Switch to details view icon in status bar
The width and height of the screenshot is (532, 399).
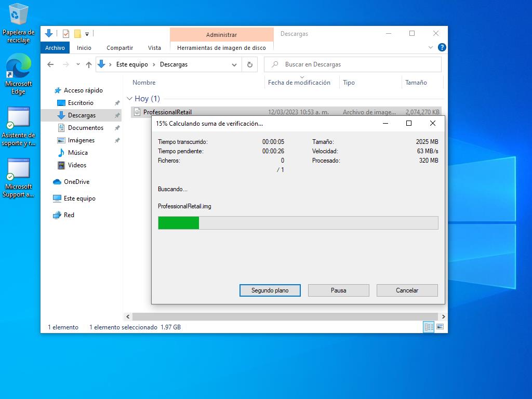[x=429, y=327]
